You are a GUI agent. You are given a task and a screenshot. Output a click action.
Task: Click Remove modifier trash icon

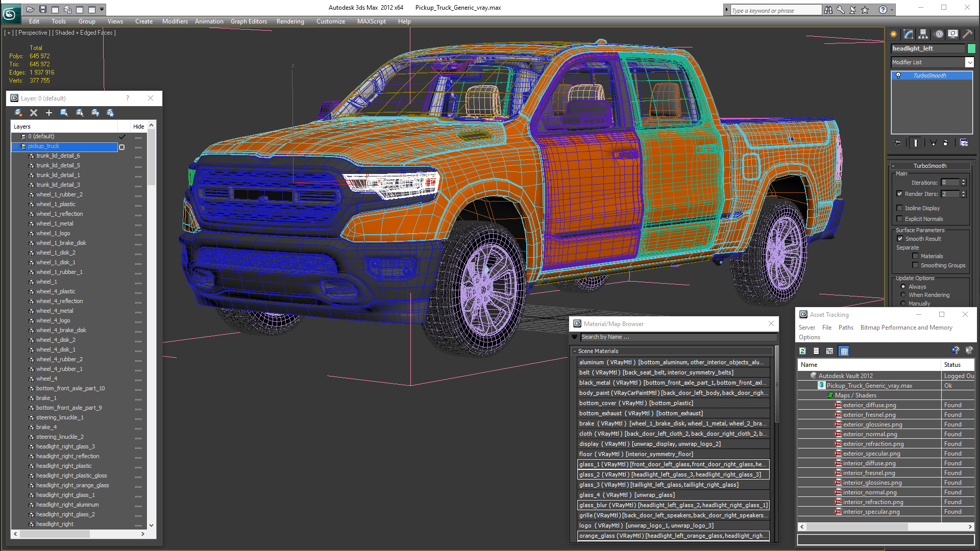coord(945,143)
